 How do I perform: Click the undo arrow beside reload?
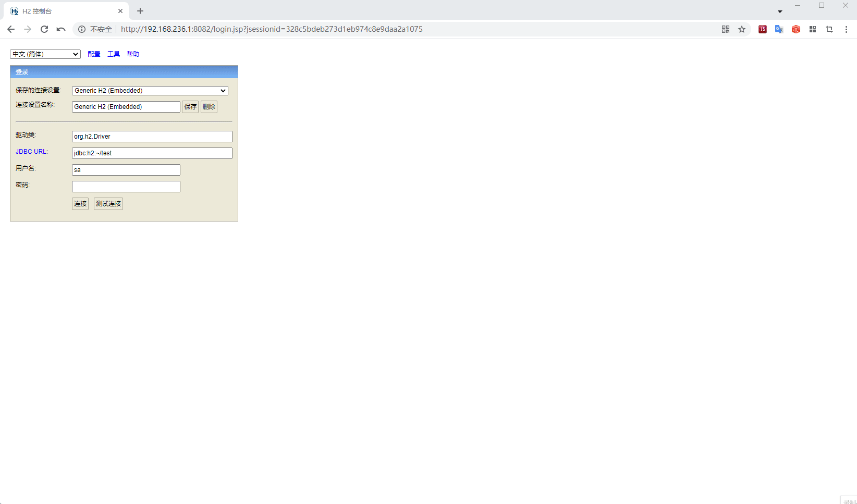[x=61, y=29]
